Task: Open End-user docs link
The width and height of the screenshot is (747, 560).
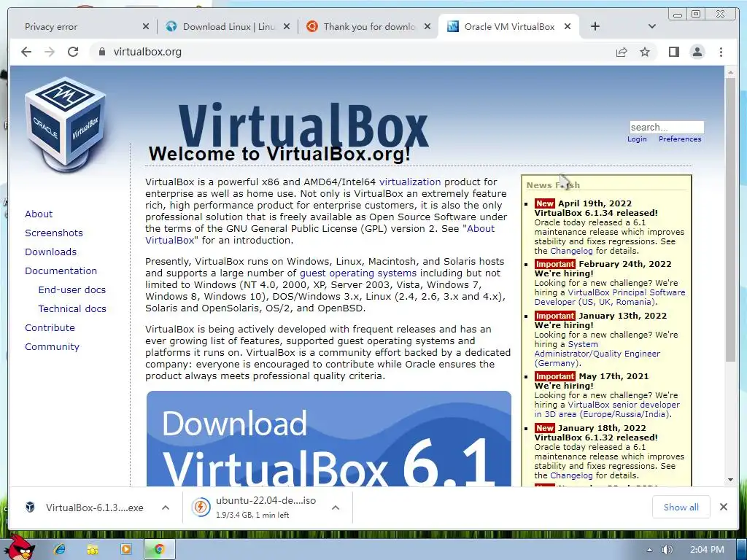Action: point(72,290)
